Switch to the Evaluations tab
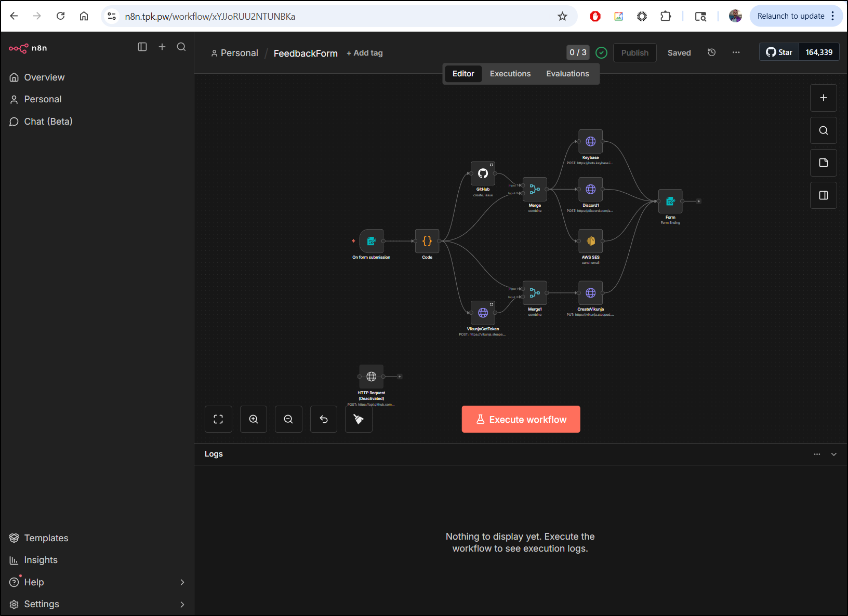 pos(567,74)
